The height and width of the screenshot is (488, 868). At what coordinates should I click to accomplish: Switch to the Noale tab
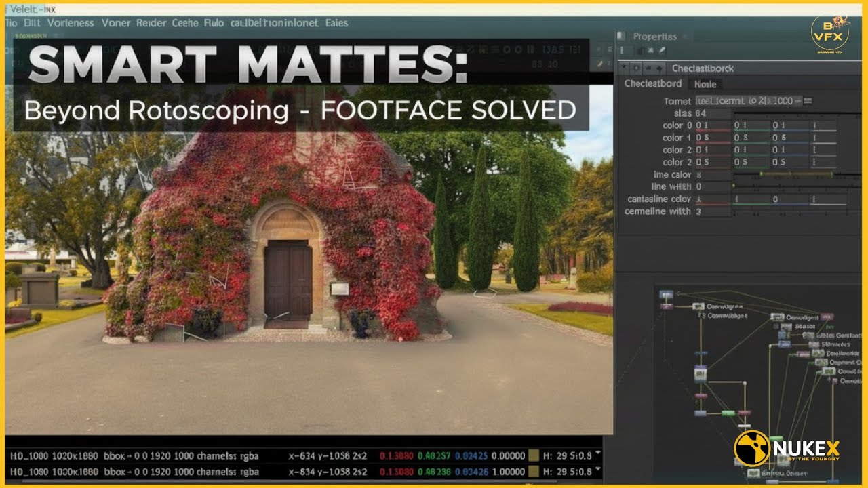pos(705,84)
